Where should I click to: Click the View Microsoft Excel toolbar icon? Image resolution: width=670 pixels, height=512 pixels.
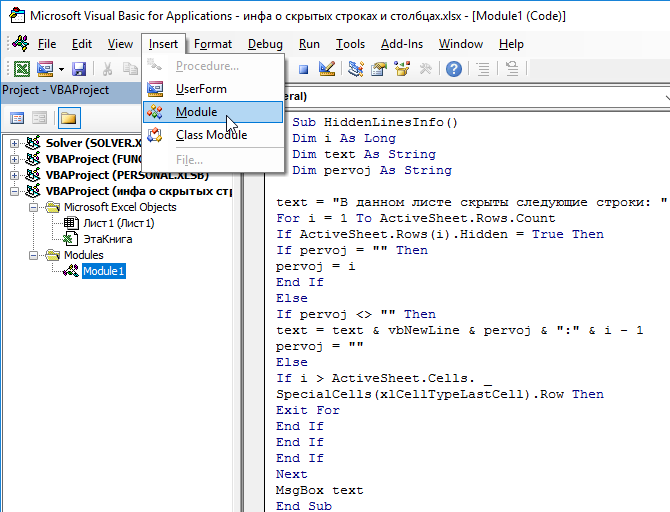(x=21, y=69)
